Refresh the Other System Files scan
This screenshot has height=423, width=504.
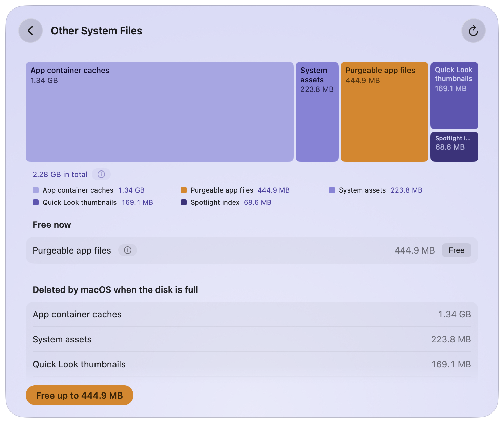pos(474,31)
